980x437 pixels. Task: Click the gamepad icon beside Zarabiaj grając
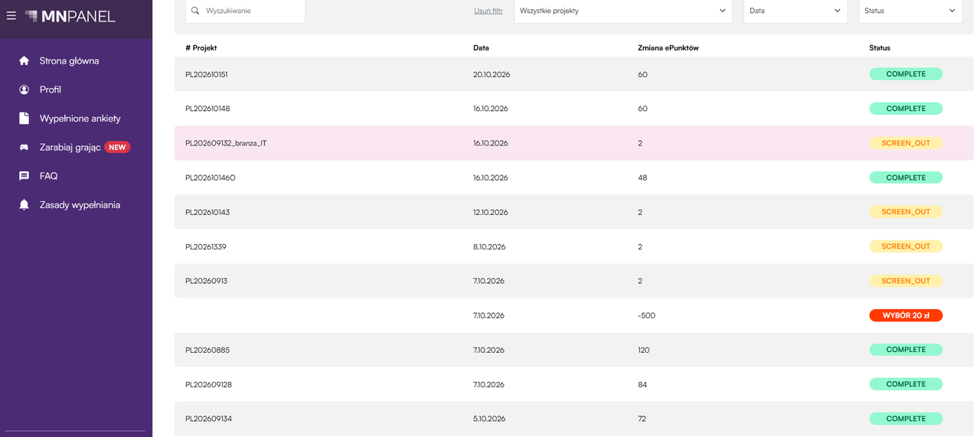click(x=24, y=147)
